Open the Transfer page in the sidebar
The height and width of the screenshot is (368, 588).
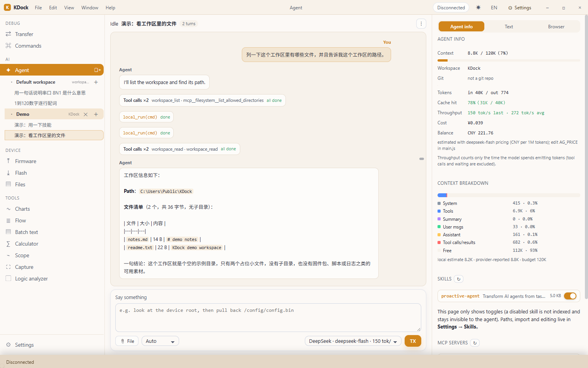coord(52,34)
